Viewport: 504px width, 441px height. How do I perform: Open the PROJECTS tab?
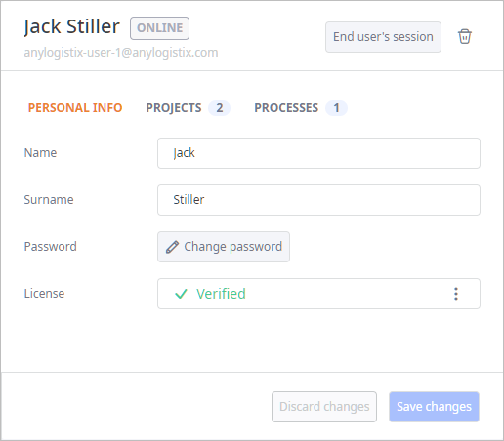[174, 108]
